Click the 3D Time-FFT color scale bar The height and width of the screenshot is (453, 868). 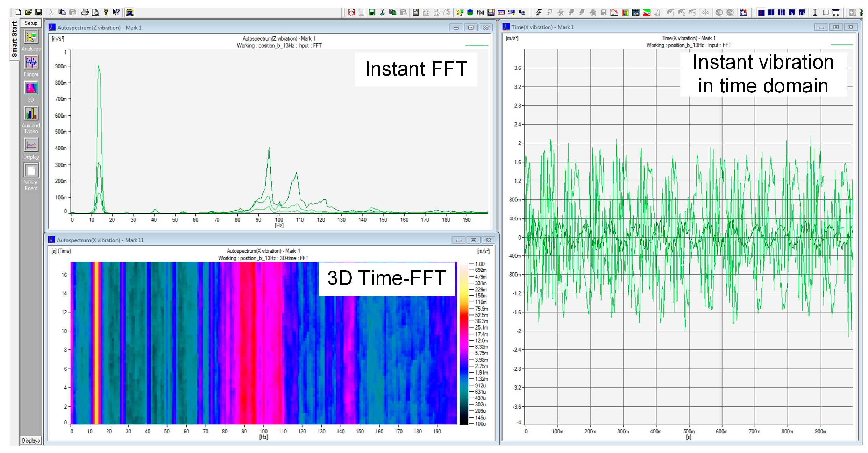point(464,343)
